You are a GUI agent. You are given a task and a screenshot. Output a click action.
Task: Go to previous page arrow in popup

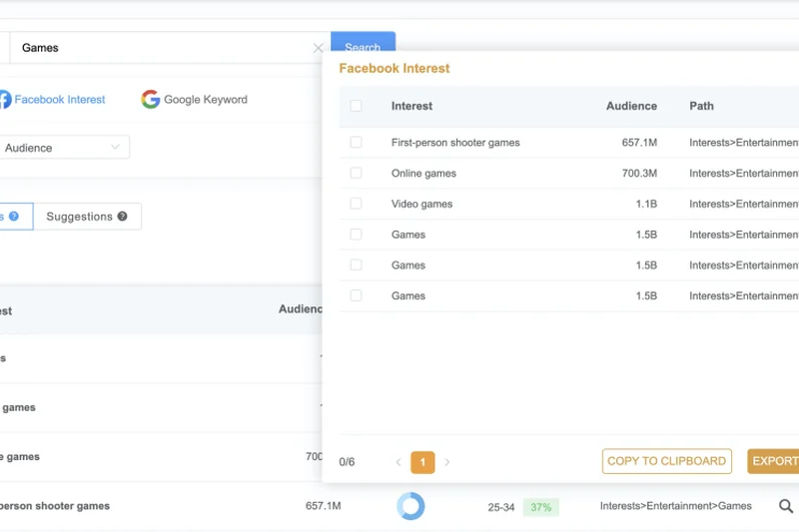tap(399, 462)
